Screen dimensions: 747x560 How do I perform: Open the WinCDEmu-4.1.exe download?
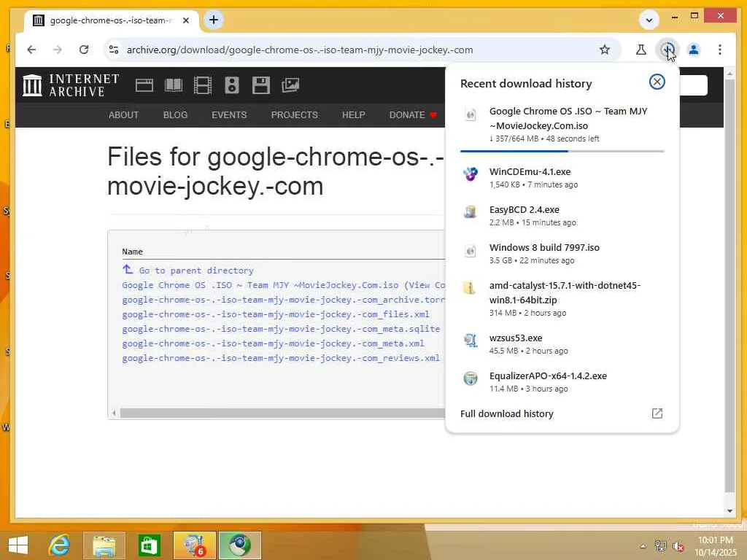(562, 178)
